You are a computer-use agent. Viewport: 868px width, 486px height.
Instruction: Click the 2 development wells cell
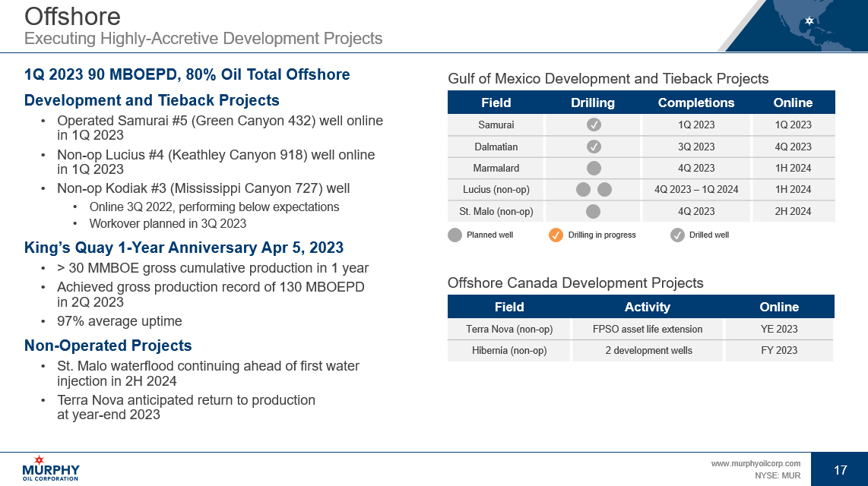point(647,351)
